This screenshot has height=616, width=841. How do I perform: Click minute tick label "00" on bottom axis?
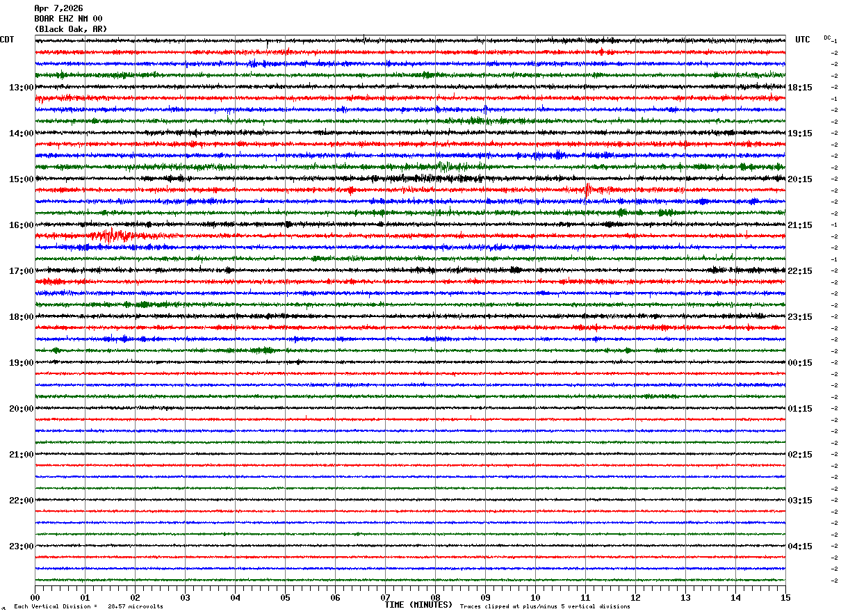[x=35, y=597]
